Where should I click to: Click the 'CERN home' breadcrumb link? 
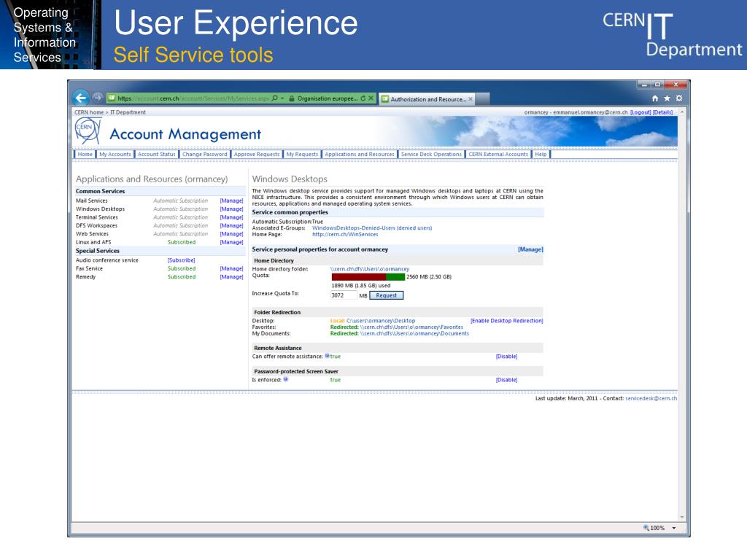(x=88, y=112)
